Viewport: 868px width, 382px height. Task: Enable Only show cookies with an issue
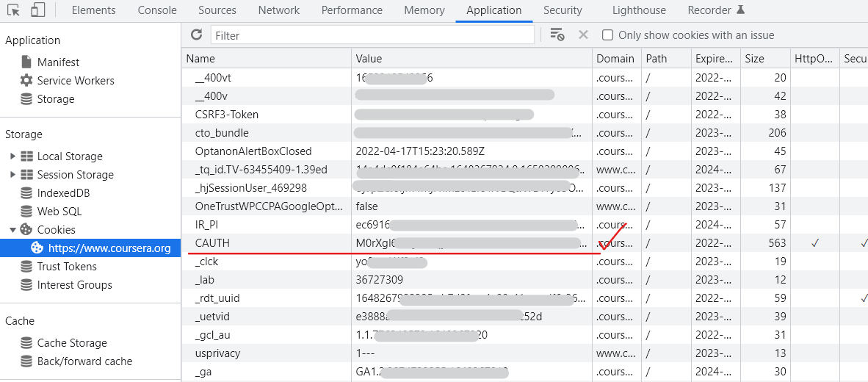608,35
